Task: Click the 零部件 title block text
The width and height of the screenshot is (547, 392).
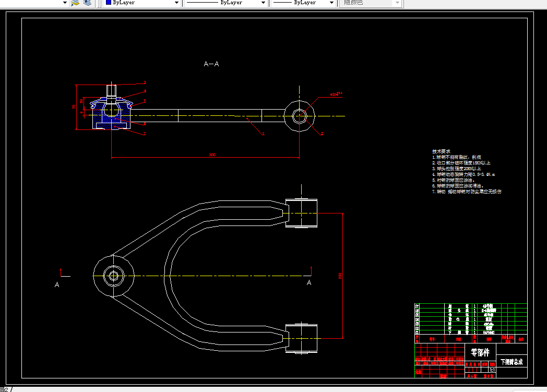Action: click(x=480, y=352)
